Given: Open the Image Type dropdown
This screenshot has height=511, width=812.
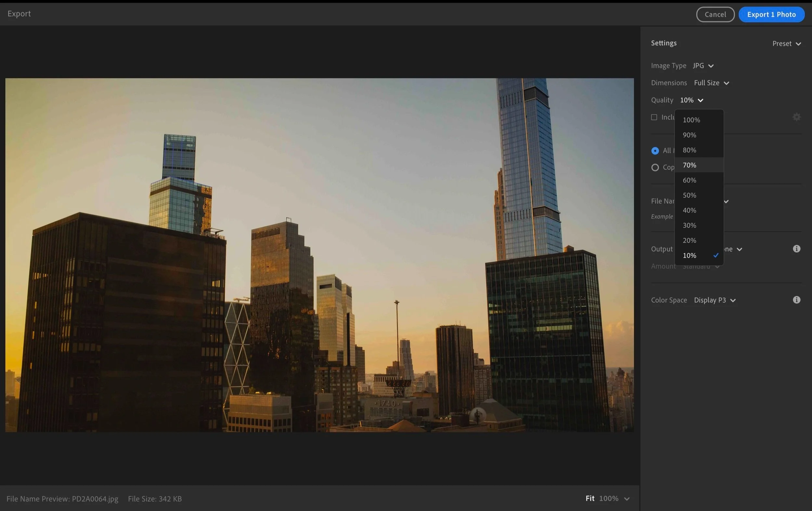Looking at the screenshot, I should [703, 65].
